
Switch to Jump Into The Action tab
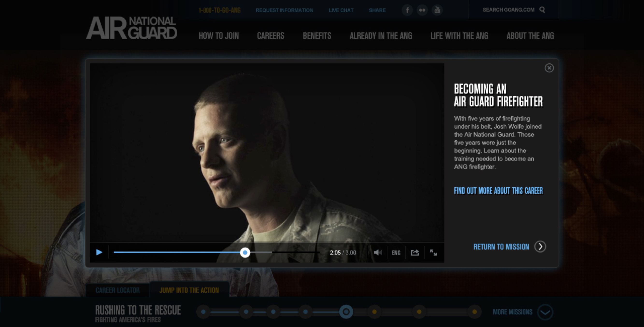coord(189,290)
